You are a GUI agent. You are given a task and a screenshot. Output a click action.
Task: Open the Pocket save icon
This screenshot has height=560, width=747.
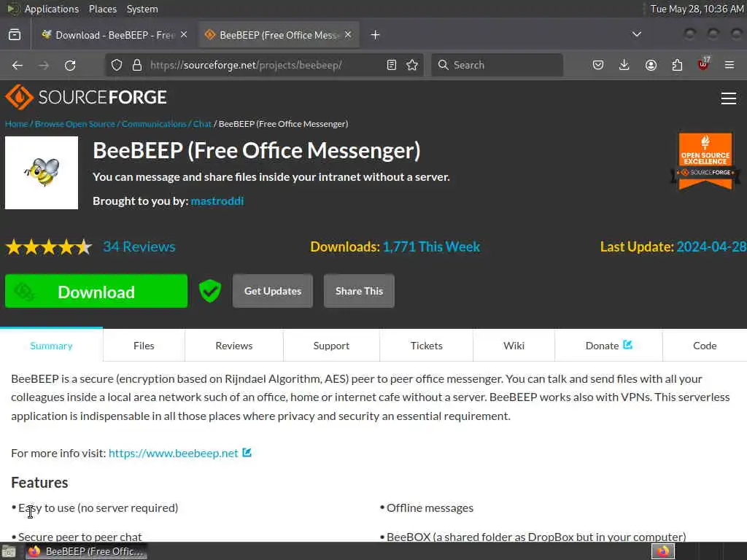598,65
